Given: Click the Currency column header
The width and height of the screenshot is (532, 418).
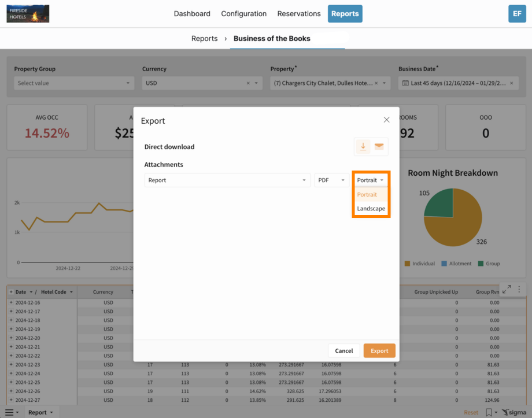Looking at the screenshot, I should coord(103,292).
